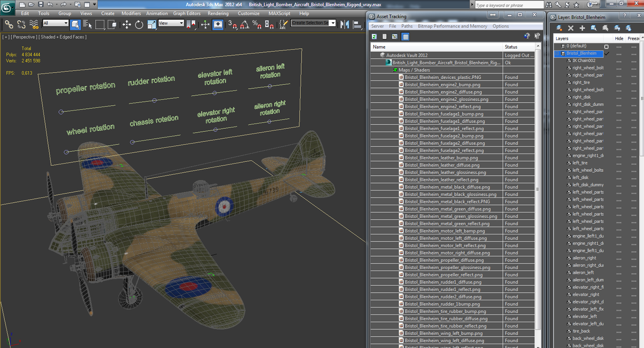Screen dimensions: 644x348
Task: Click the Align tool icon
Action: pyautogui.click(x=358, y=24)
